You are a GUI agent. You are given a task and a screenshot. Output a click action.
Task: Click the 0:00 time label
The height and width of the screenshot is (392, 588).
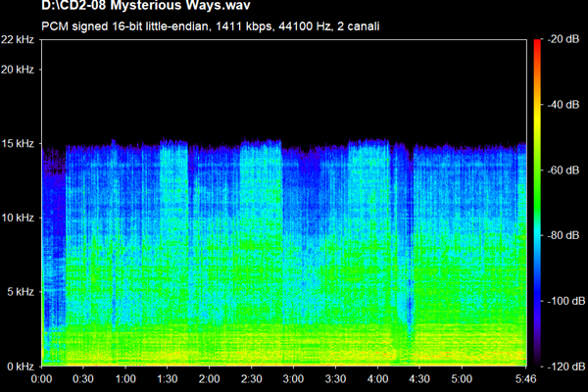tap(41, 379)
